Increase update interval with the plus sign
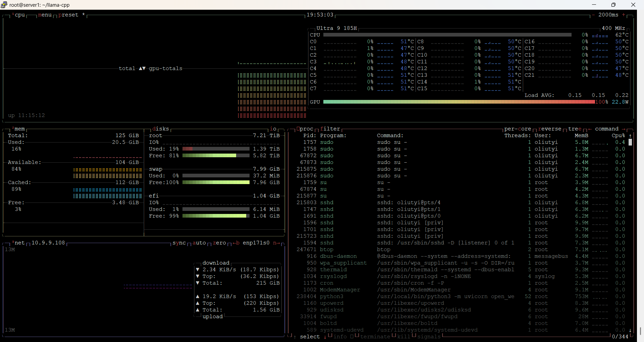This screenshot has width=644, height=342. pos(624,15)
